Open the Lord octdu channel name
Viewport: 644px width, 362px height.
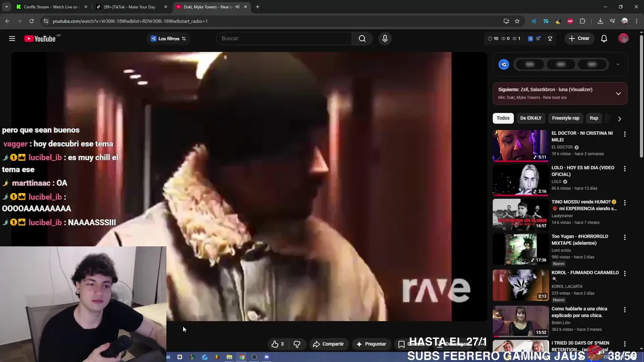(561, 250)
